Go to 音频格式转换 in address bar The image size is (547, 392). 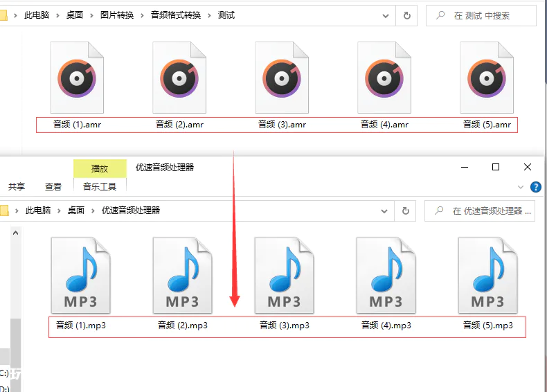(x=175, y=15)
